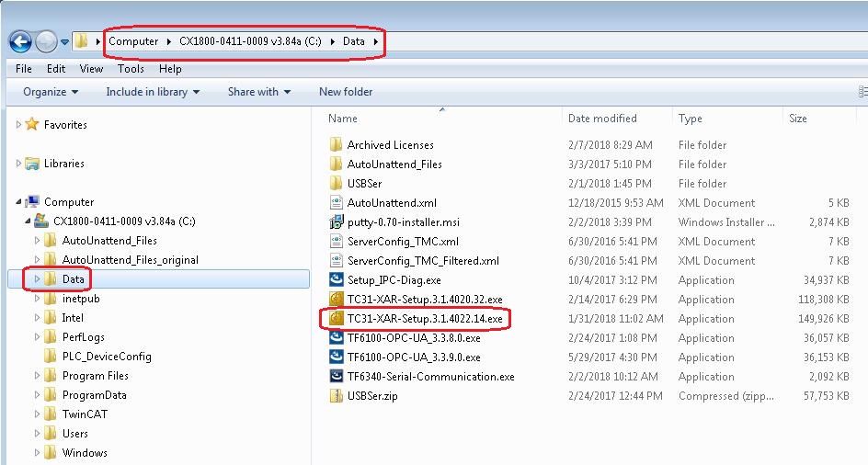Click the putty-0.70-installer.msi file icon
868x465 pixels.
point(336,222)
